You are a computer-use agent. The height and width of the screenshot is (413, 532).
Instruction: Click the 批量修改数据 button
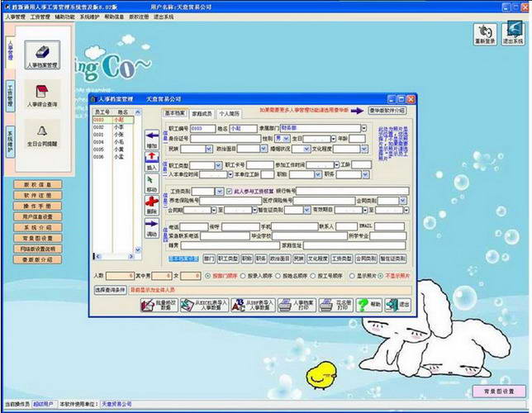159,305
